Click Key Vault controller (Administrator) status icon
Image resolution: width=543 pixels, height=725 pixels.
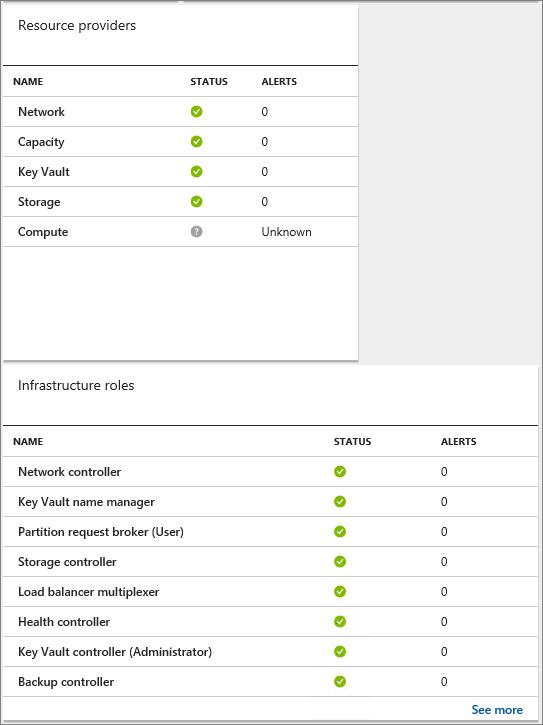click(340, 652)
